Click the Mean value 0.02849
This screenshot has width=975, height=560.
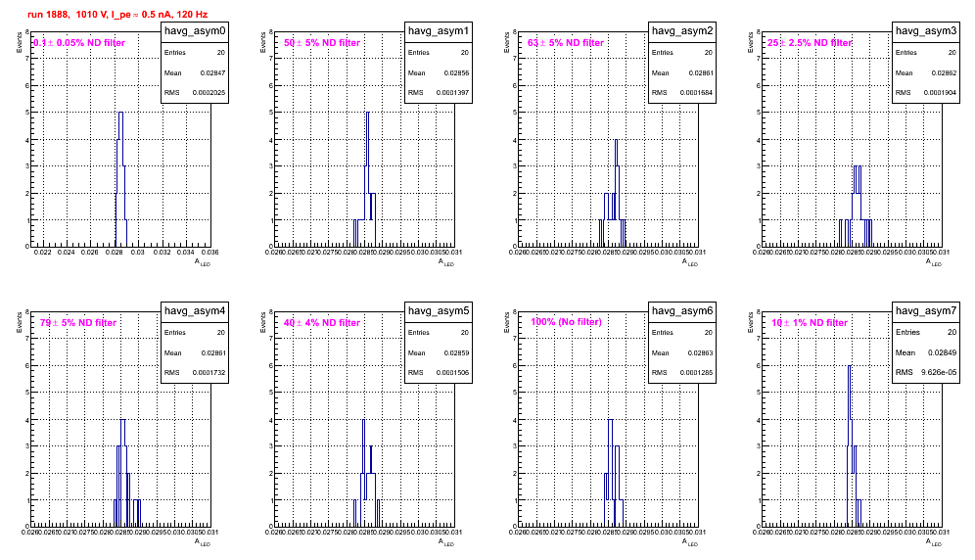point(942,352)
